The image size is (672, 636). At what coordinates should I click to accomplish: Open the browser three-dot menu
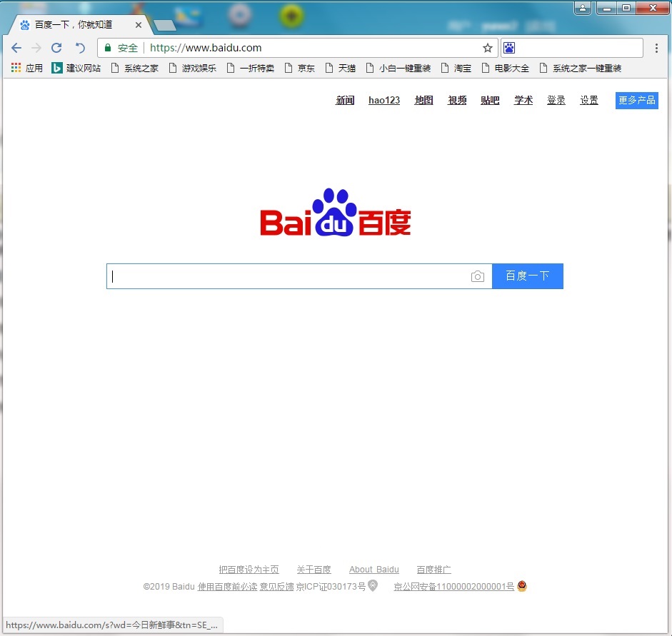coord(656,48)
